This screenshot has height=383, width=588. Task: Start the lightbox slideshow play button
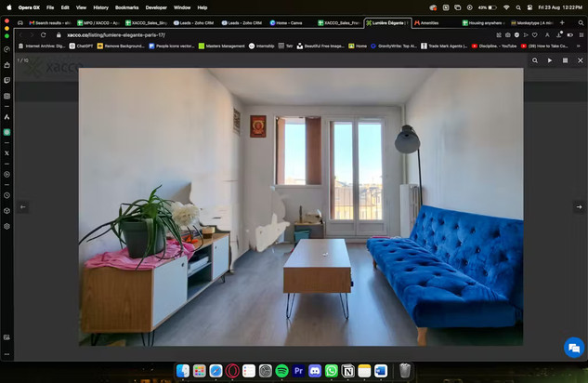(550, 60)
